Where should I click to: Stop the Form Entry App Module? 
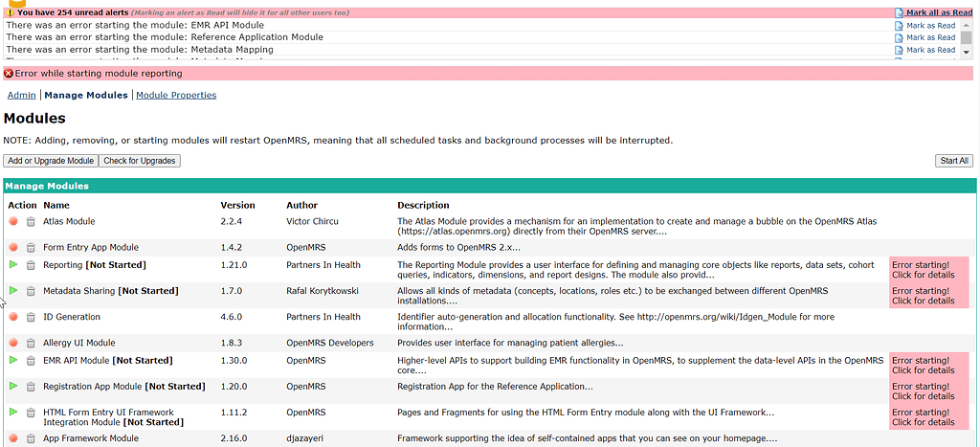click(13, 247)
